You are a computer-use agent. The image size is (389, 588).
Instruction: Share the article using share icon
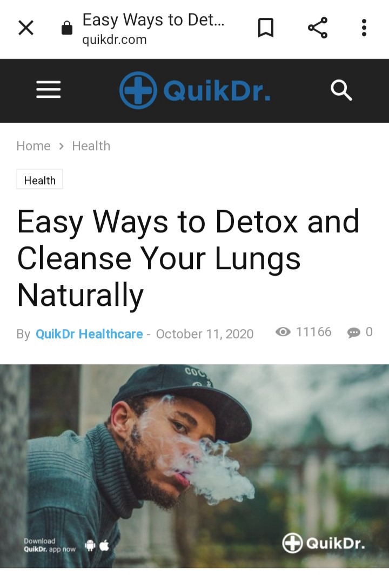[x=318, y=28]
